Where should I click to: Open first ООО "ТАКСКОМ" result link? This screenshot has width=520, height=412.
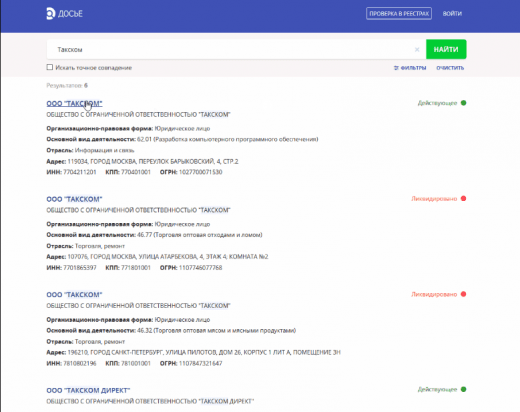pos(74,104)
